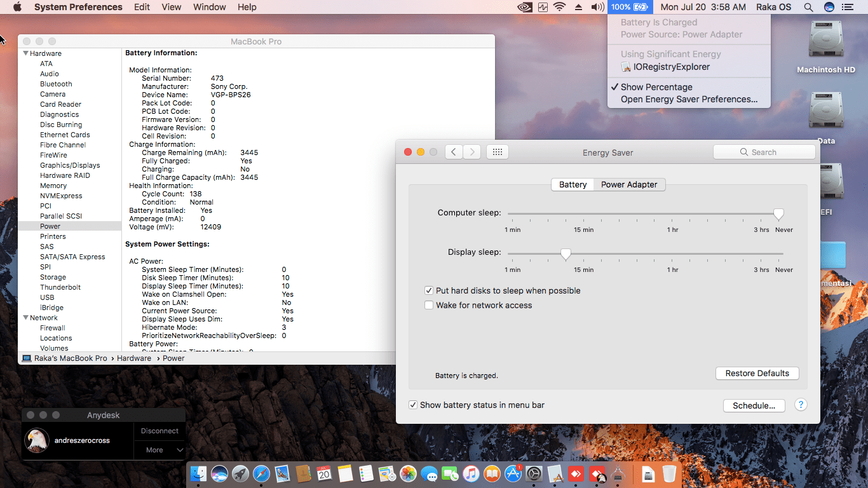Open Safari compass icon in dock

(261, 473)
